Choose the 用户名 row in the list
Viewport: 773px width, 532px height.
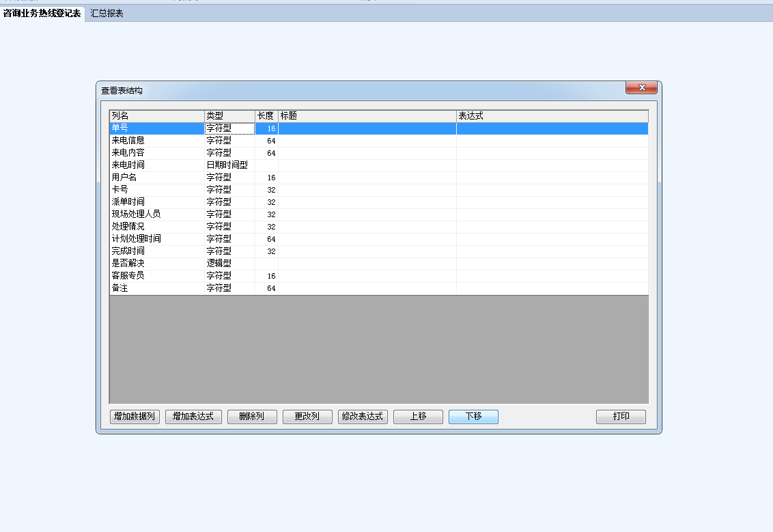tap(124, 178)
